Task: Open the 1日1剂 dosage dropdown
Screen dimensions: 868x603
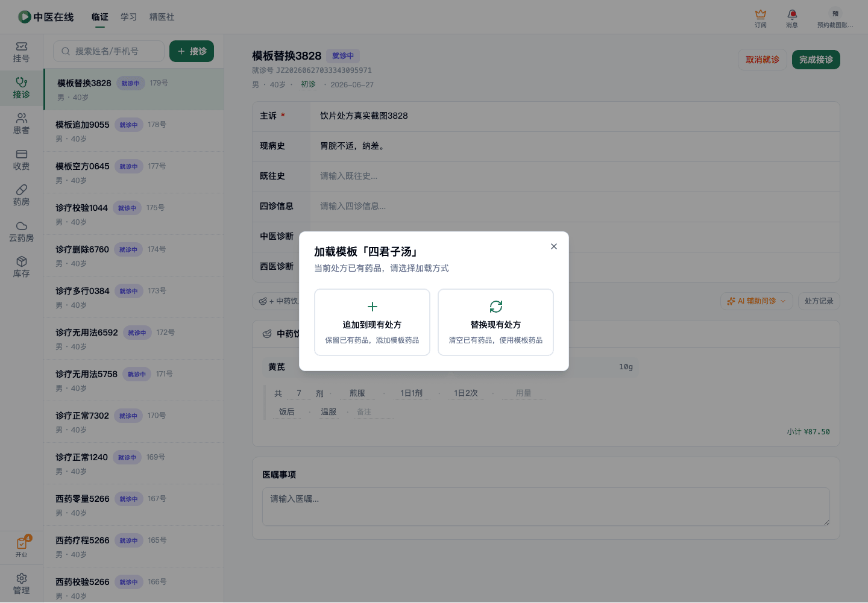Action: pos(412,393)
